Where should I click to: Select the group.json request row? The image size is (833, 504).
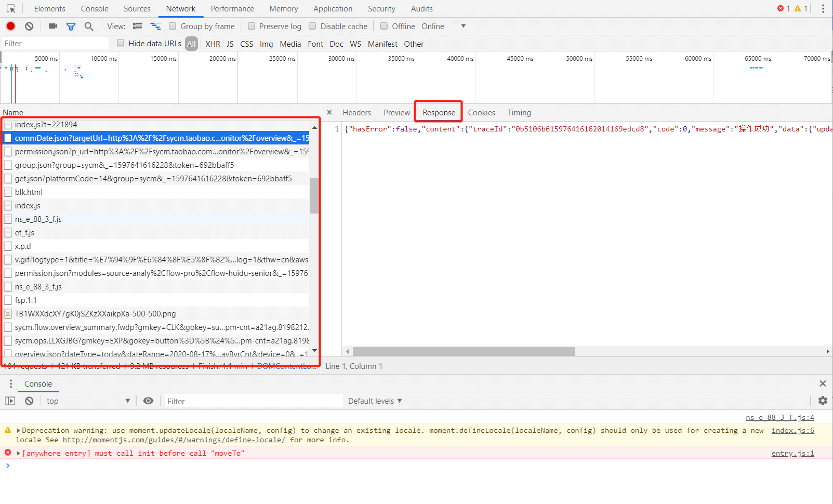pos(156,165)
